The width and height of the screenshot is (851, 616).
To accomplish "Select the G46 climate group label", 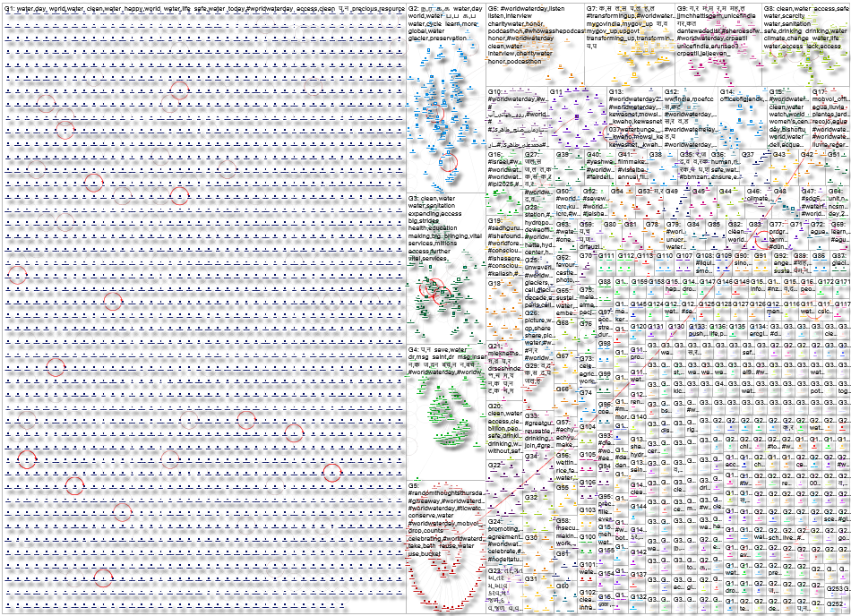I will pos(758,194).
